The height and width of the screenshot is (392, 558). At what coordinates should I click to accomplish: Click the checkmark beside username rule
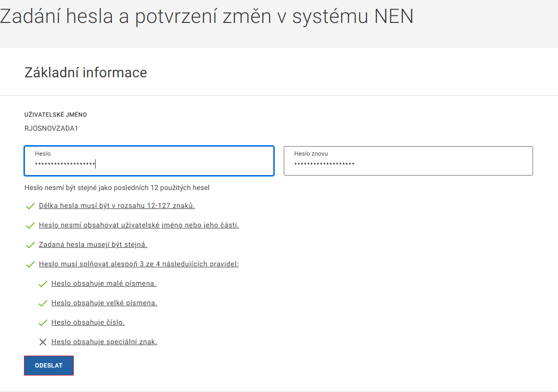pos(30,225)
